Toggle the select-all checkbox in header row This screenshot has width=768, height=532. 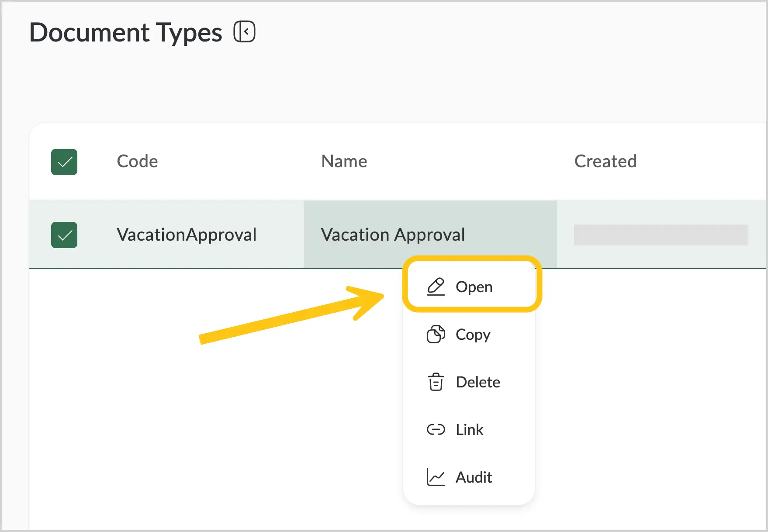[64, 162]
